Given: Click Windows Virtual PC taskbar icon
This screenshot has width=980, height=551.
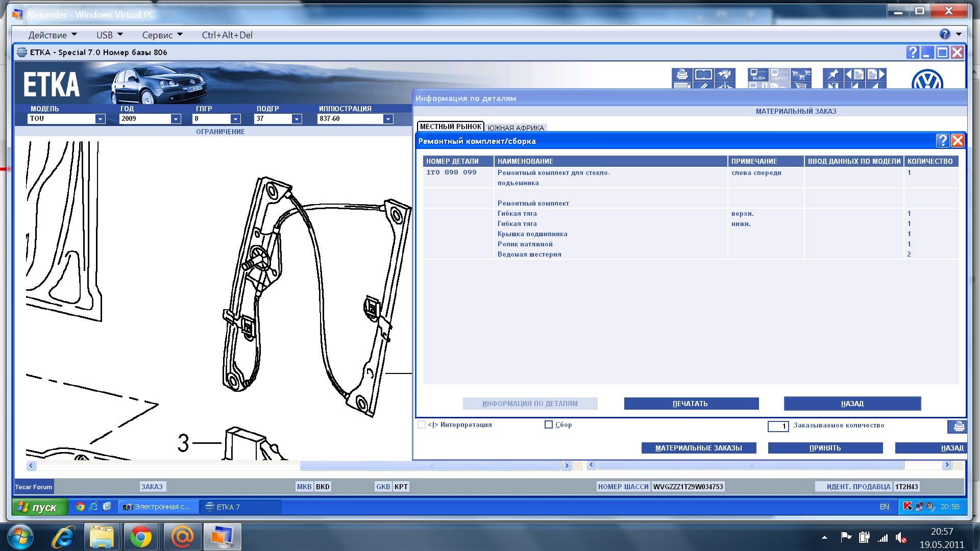Looking at the screenshot, I should [x=222, y=537].
